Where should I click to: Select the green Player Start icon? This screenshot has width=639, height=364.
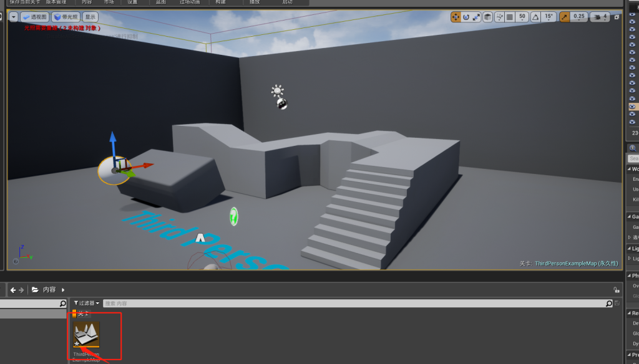pyautogui.click(x=233, y=216)
